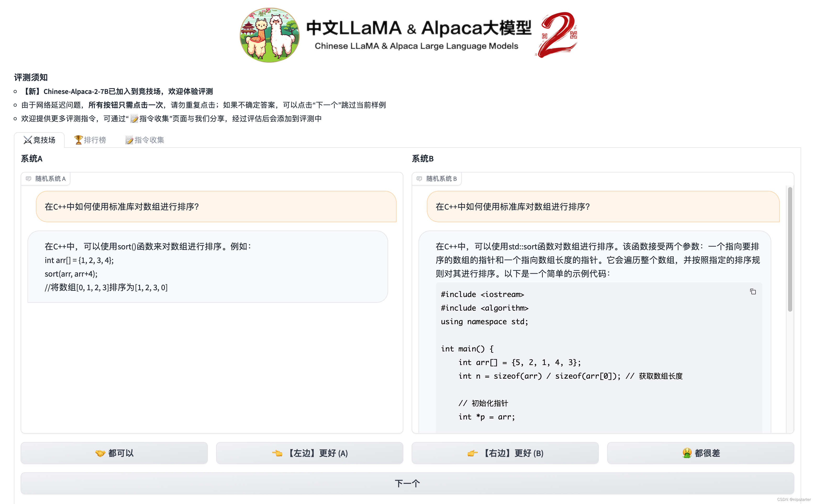Click the crossed swords icon on 竞技场 tab
Image resolution: width=815 pixels, height=504 pixels.
(x=28, y=140)
